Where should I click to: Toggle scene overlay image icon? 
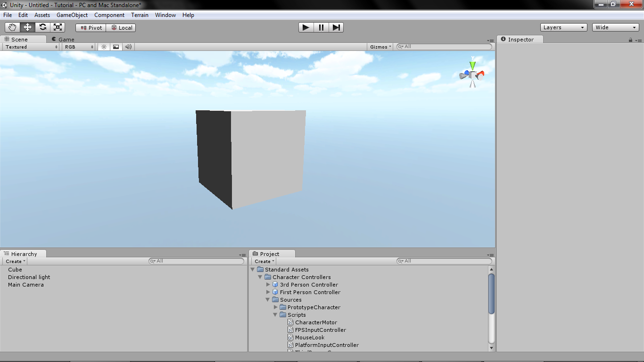click(x=116, y=47)
